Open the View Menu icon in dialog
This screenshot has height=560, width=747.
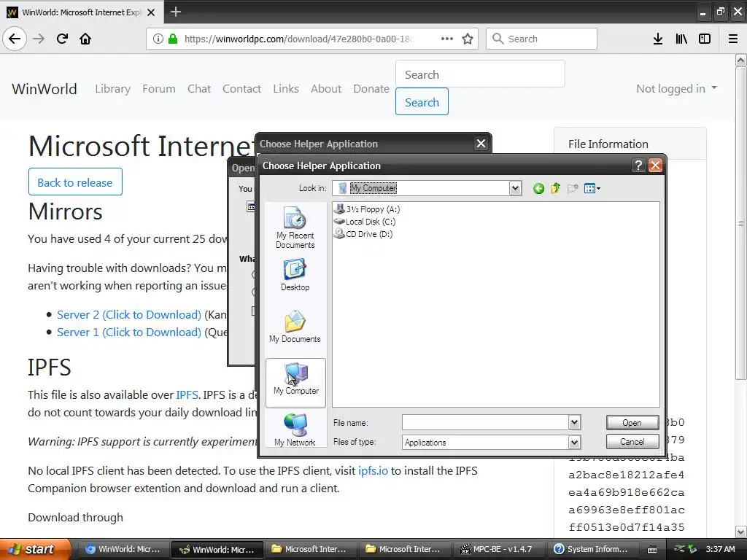[x=592, y=189]
